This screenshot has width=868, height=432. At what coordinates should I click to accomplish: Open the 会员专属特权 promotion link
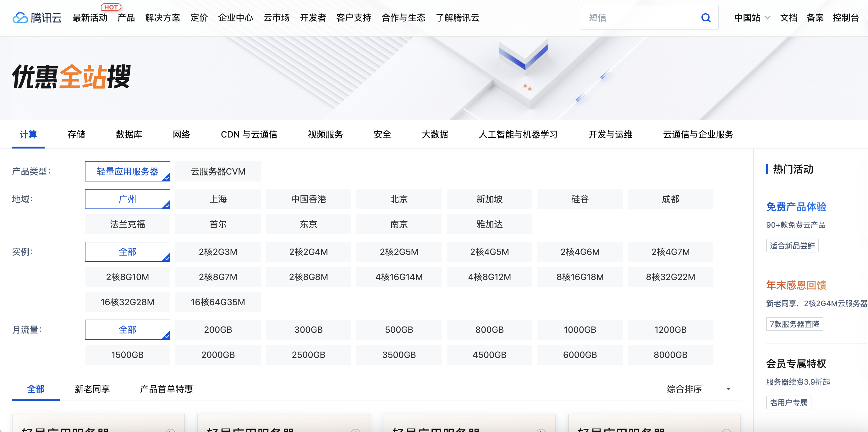click(x=796, y=364)
